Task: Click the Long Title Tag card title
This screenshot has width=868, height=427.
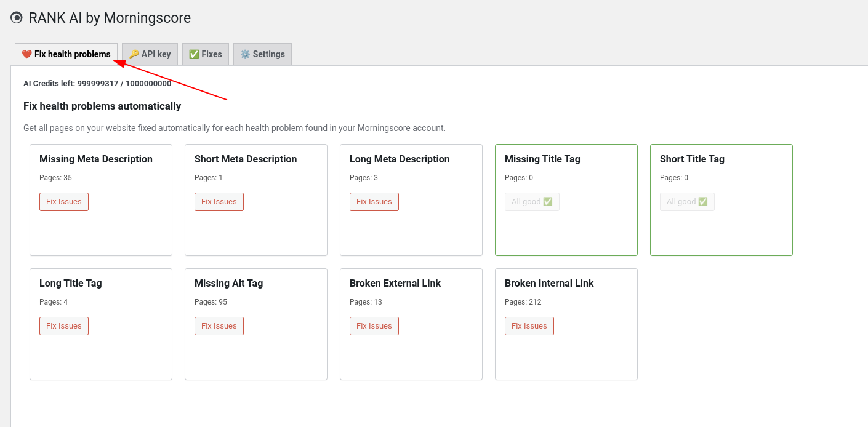Action: coord(71,283)
